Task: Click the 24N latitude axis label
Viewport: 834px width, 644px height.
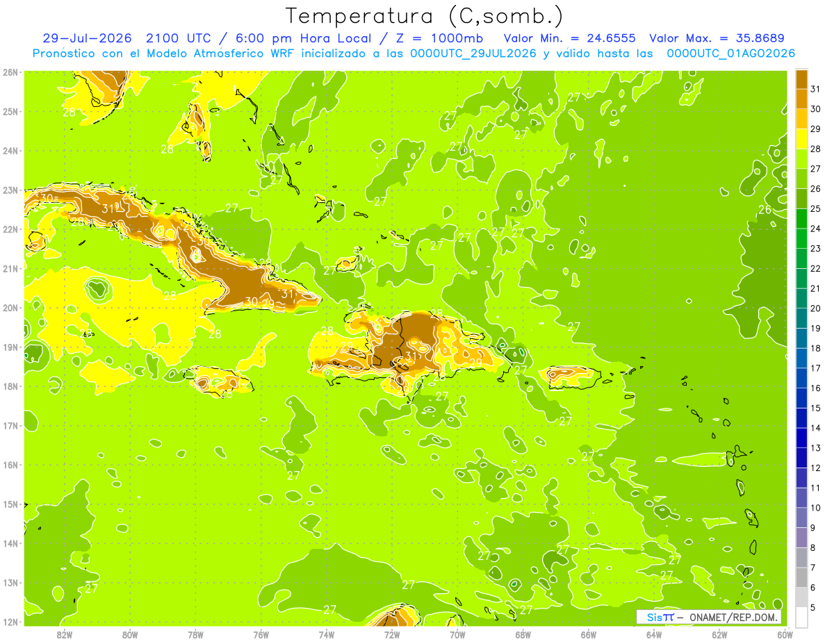Action: 10,151
